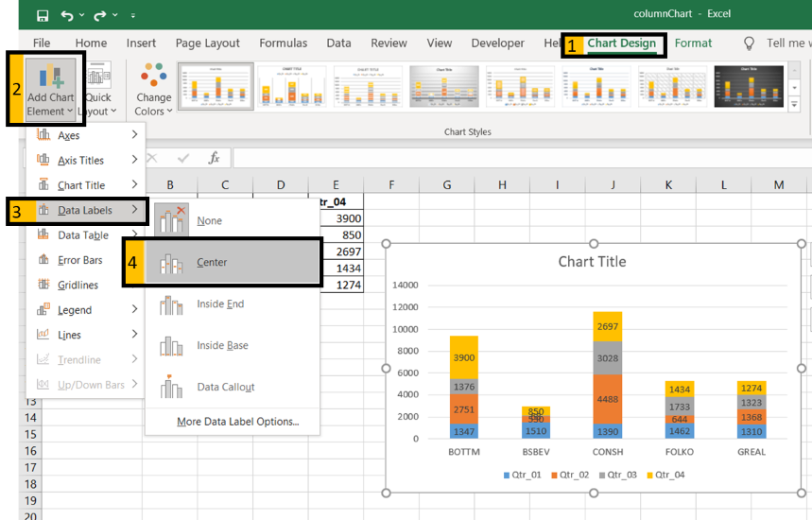Select the dark background chart style thumbnail

coord(749,88)
